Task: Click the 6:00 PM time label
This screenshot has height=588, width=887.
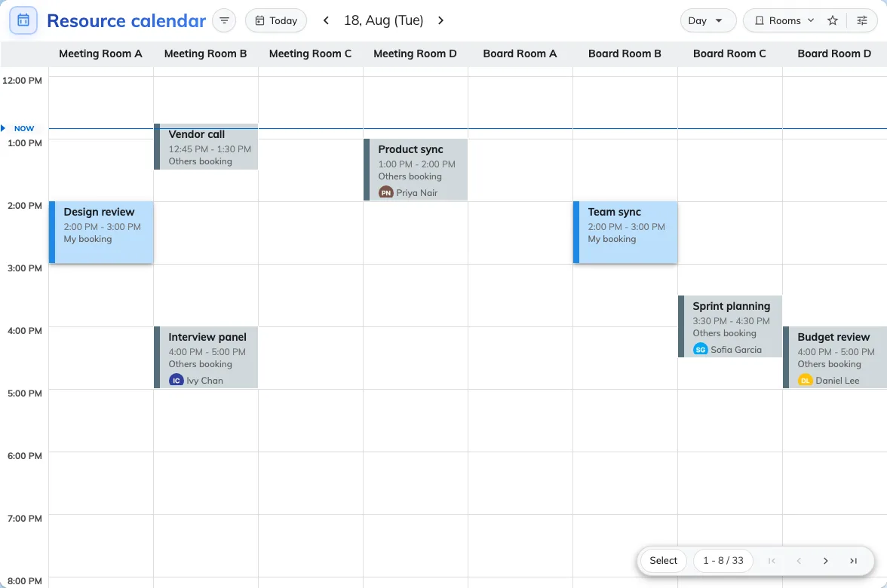Action: click(24, 455)
